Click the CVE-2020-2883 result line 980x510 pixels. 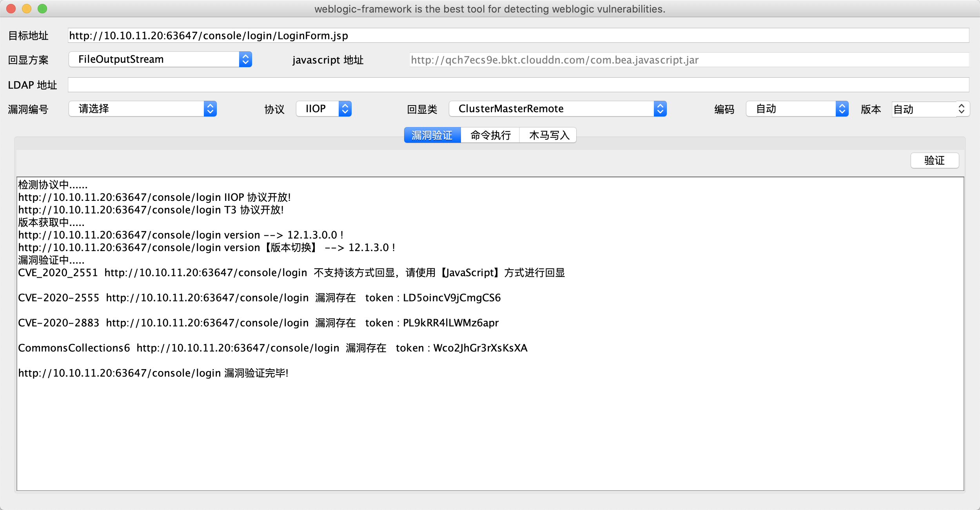pyautogui.click(x=258, y=323)
